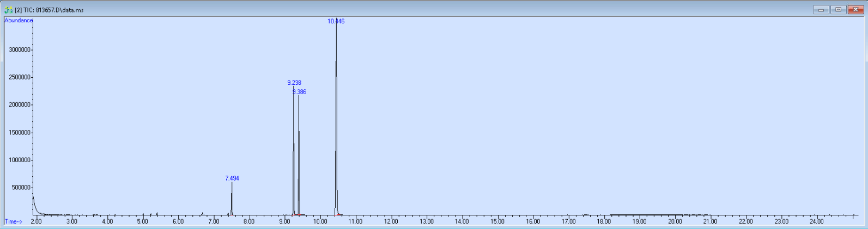The width and height of the screenshot is (868, 229).
Task: Click the Time--> axis label
Action: (x=14, y=221)
